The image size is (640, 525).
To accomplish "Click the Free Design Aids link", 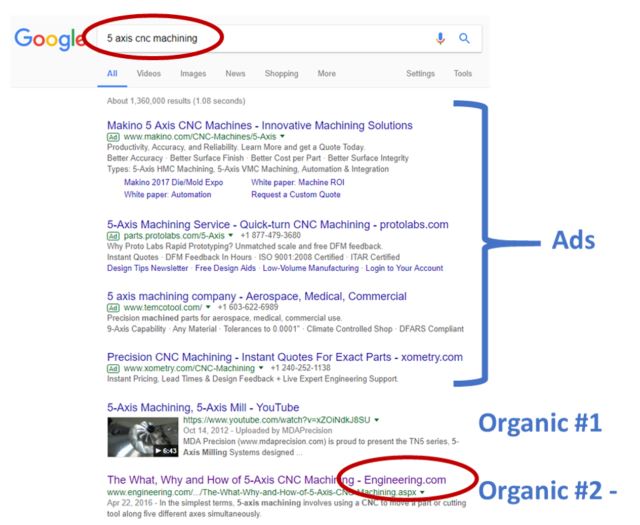I will (x=225, y=268).
